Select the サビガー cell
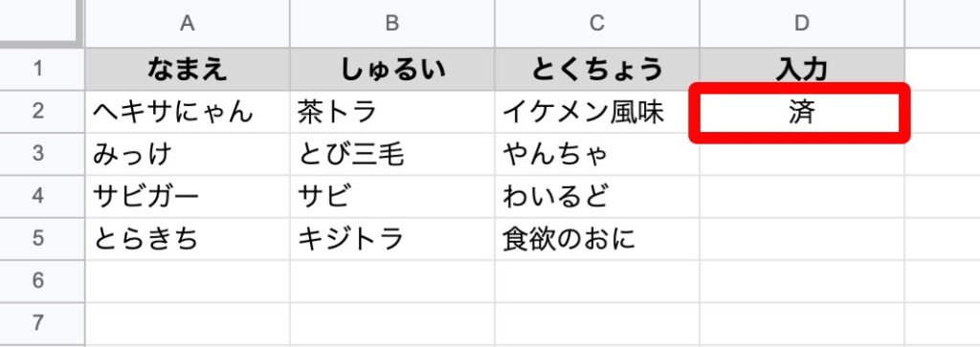Screen dimensions: 980x347 pos(187,197)
